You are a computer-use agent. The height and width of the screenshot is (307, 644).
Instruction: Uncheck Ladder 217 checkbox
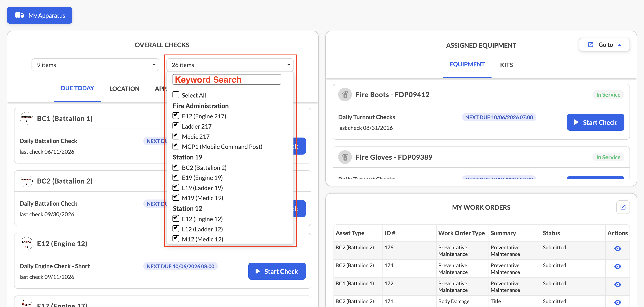click(x=176, y=126)
